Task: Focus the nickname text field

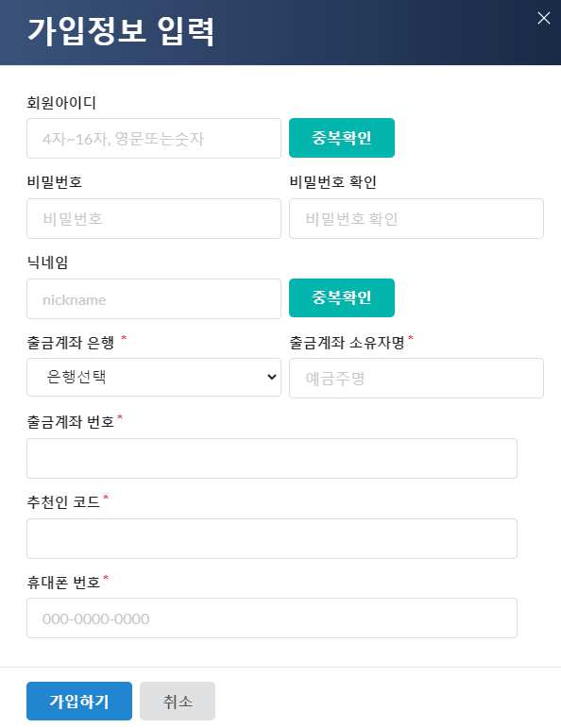Action: pos(154,299)
